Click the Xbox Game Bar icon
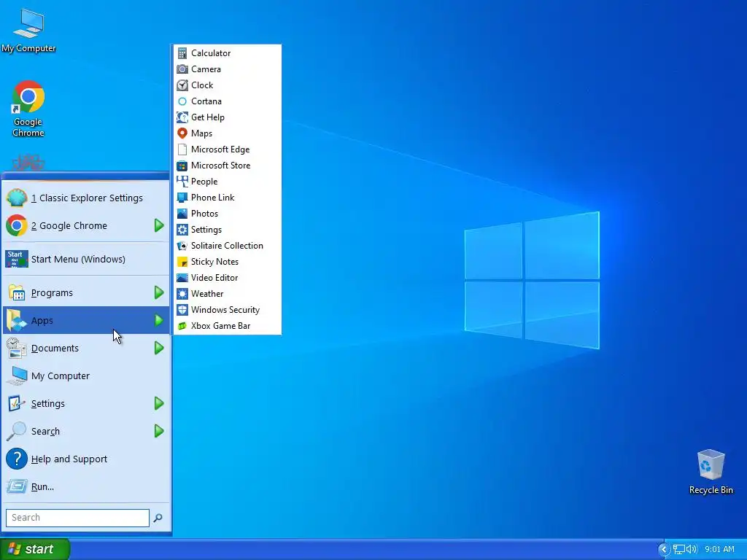This screenshot has width=747, height=560. pos(182,326)
